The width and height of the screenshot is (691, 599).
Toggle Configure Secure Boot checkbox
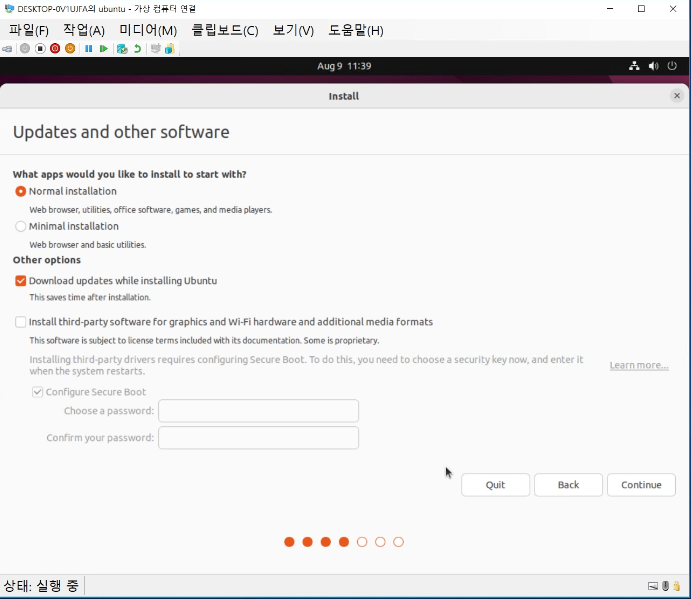[37, 392]
